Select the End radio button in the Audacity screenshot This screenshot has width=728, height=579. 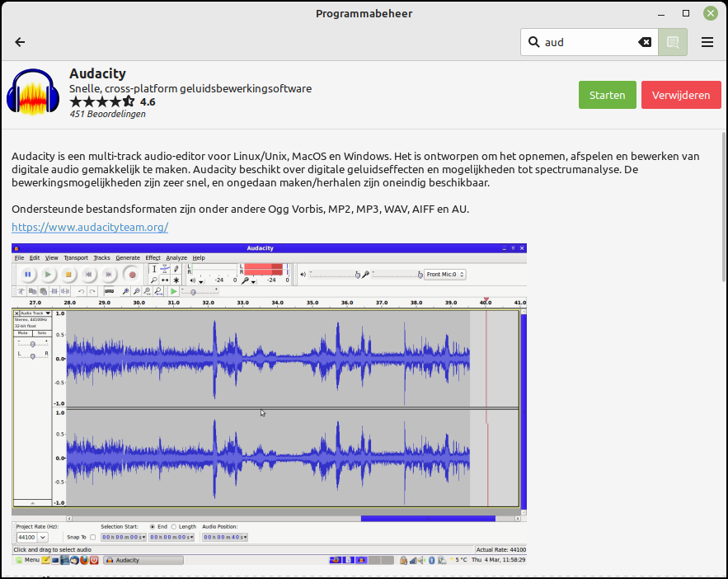click(153, 526)
